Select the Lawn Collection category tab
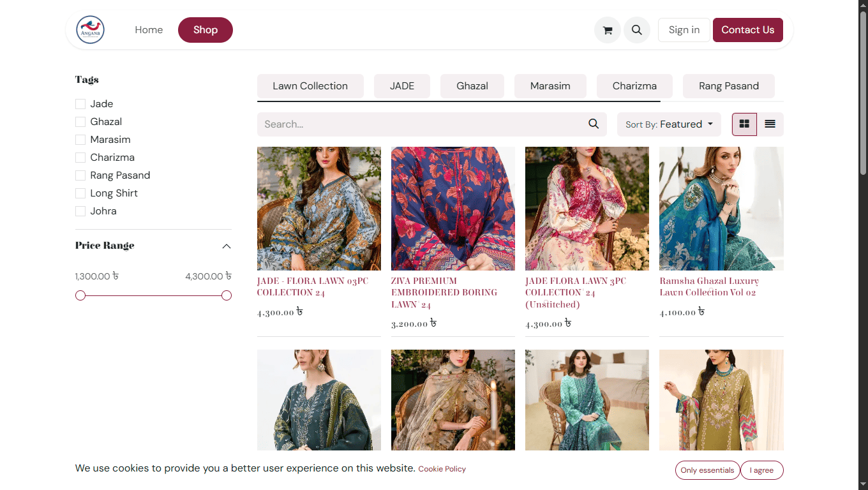The image size is (868, 490). [310, 86]
